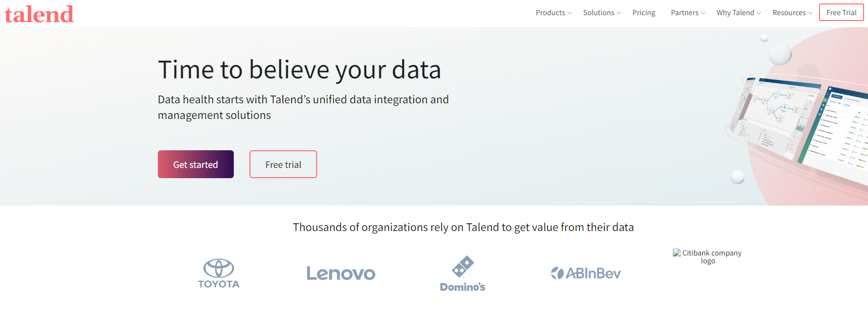This screenshot has width=868, height=325.
Task: Expand the Why Talend dropdown chevron
Action: click(x=759, y=13)
